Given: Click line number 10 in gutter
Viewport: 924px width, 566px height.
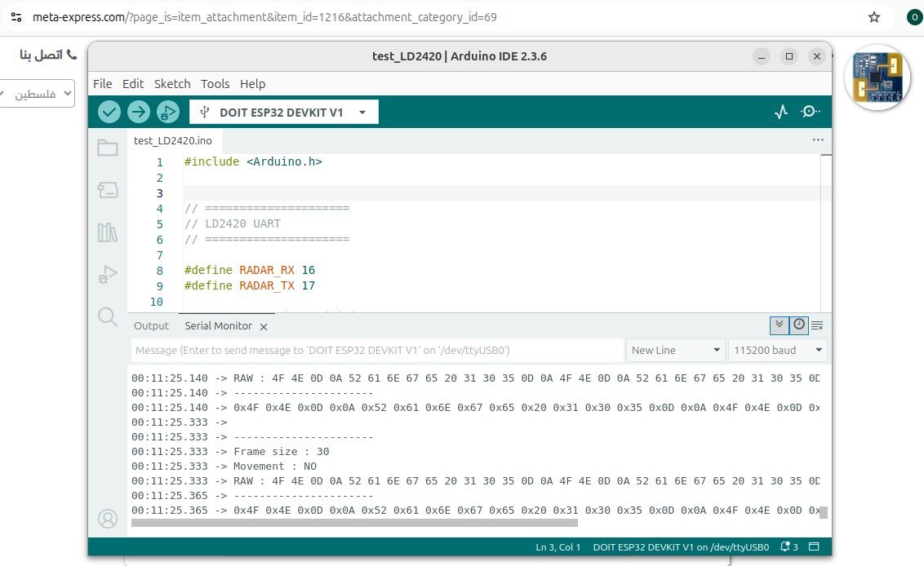Looking at the screenshot, I should click(x=156, y=302).
